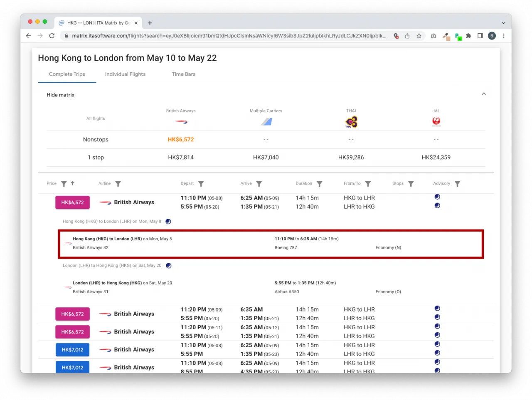Select JAL 1 stop HK$24,359 fare
Image resolution: width=532 pixels, height=400 pixels.
click(436, 158)
